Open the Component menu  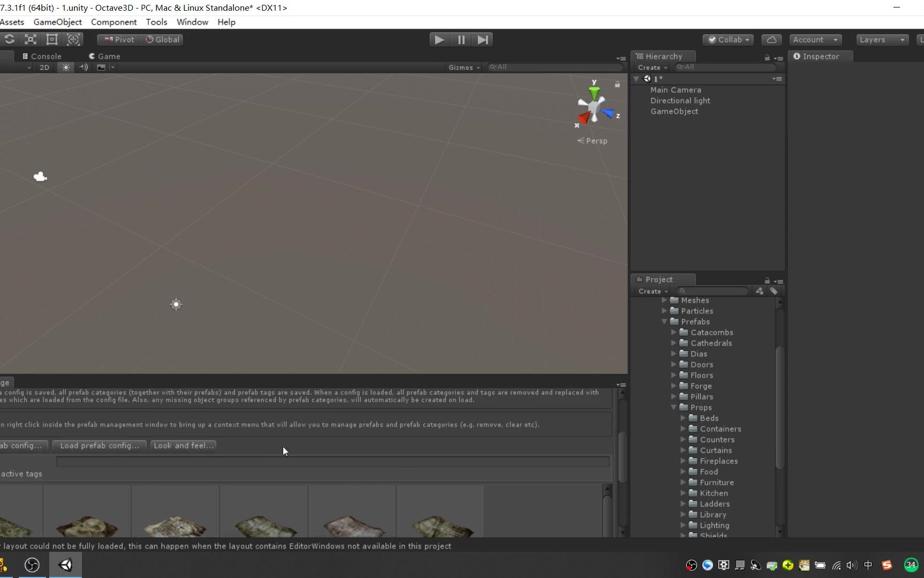114,22
